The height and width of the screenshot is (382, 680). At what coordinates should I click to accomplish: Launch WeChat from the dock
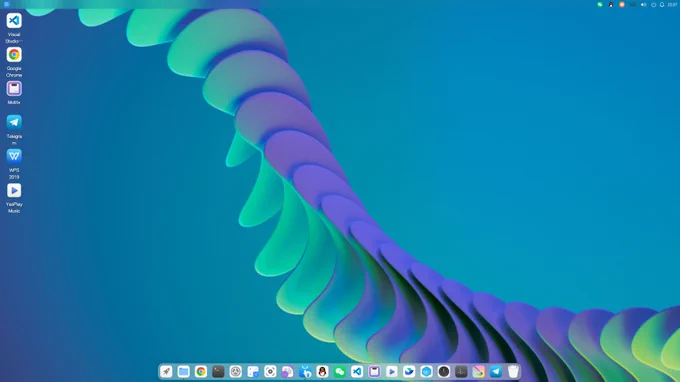[x=340, y=372]
